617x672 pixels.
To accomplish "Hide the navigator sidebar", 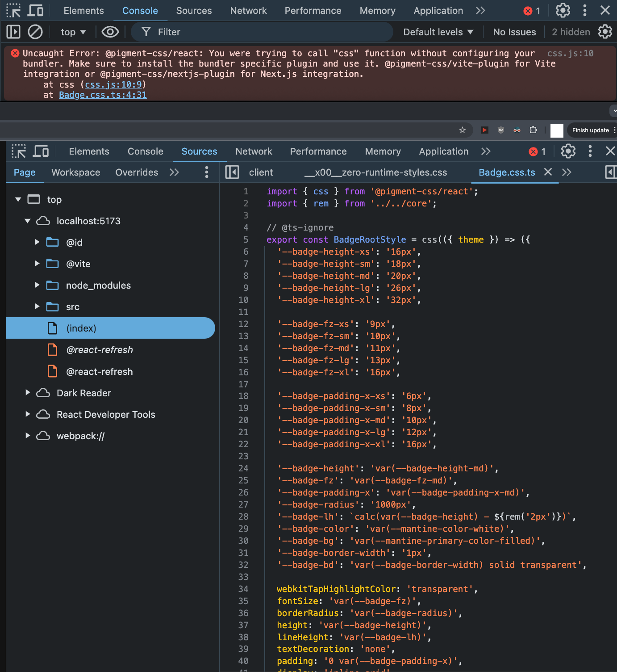I will coord(232,172).
